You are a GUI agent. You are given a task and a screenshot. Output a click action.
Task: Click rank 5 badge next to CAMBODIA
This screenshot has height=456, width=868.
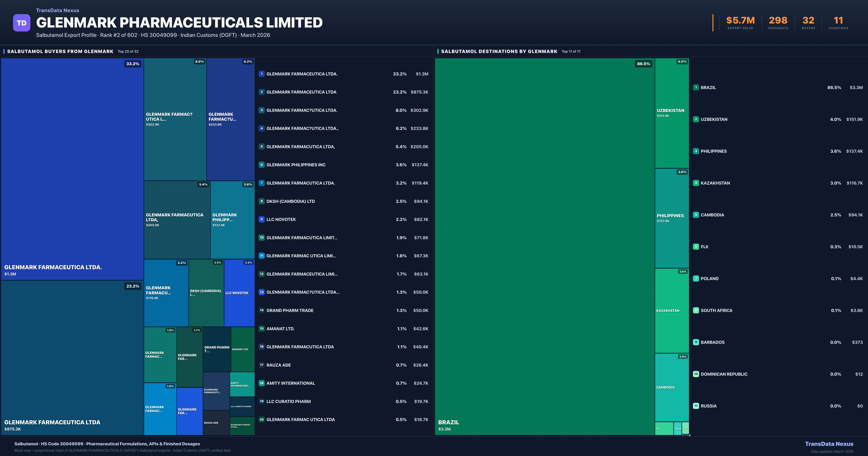[696, 215]
